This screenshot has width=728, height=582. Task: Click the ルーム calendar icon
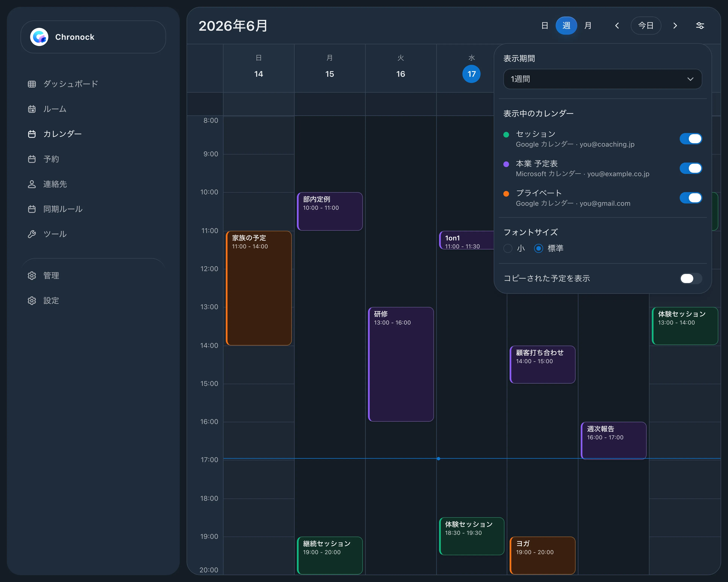(x=32, y=109)
